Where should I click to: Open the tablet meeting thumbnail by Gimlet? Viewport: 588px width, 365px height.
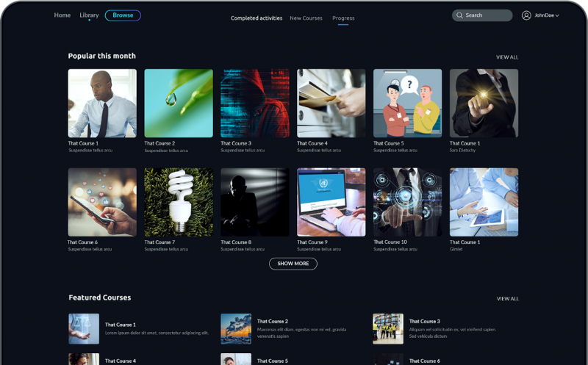pyautogui.click(x=484, y=202)
